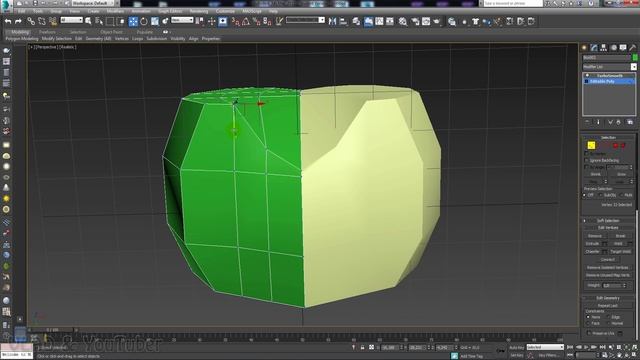Screen dimensions: 640x360
Task: Click the Repeat Last button
Action: point(608,306)
